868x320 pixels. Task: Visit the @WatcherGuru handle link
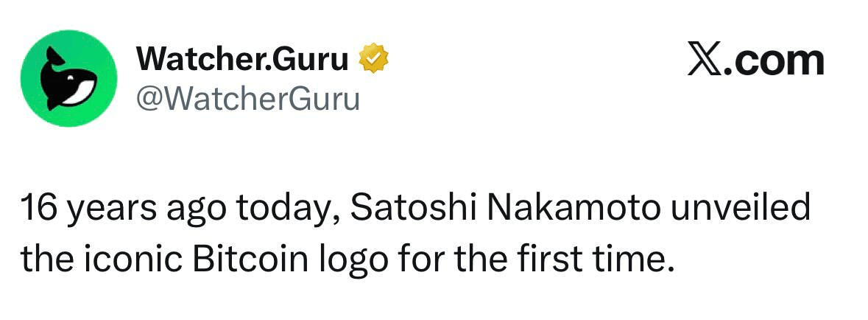point(248,97)
